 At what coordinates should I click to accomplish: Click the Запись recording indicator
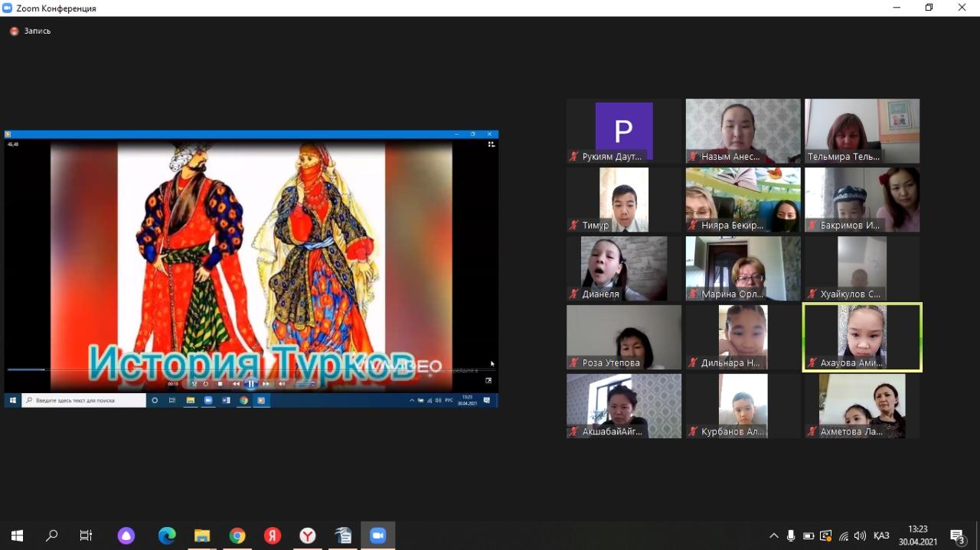click(31, 31)
